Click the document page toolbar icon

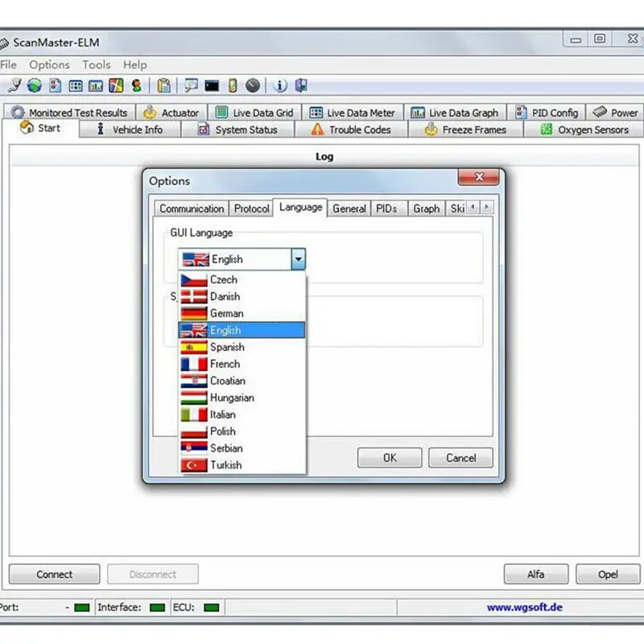[56, 85]
